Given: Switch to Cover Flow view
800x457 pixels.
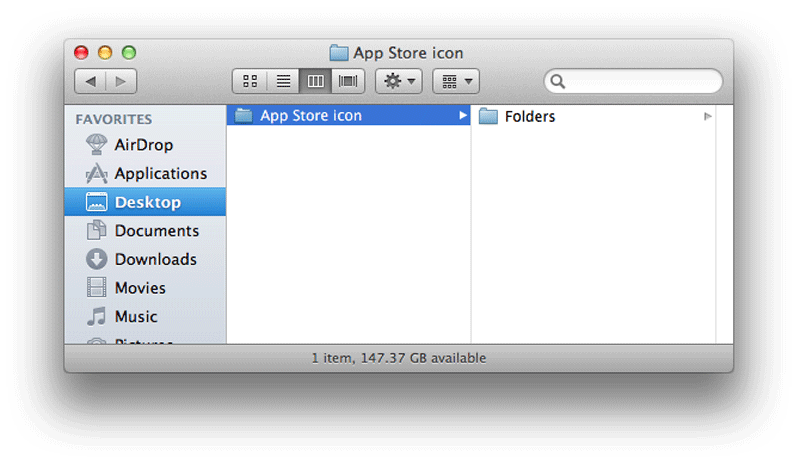Looking at the screenshot, I should [x=348, y=81].
